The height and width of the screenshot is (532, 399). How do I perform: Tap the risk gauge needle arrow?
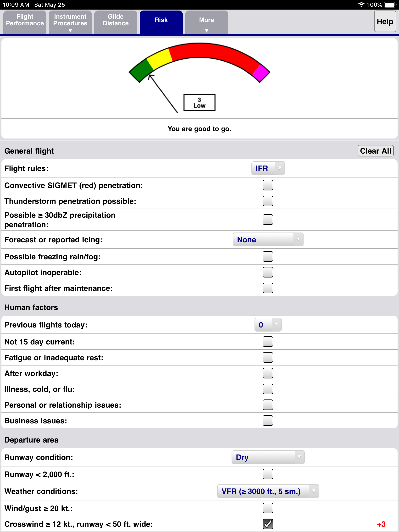(163, 93)
